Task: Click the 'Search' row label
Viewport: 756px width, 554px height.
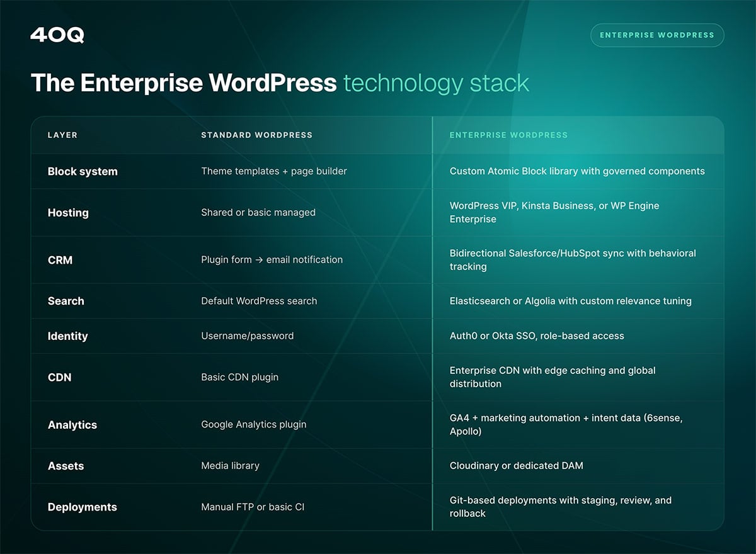Action: [x=66, y=301]
